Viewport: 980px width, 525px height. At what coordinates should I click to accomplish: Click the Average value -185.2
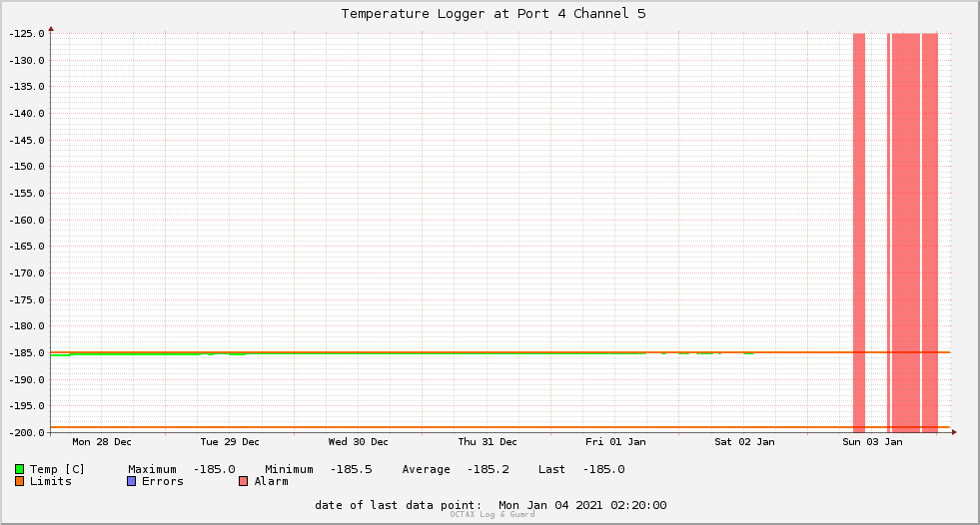(489, 469)
